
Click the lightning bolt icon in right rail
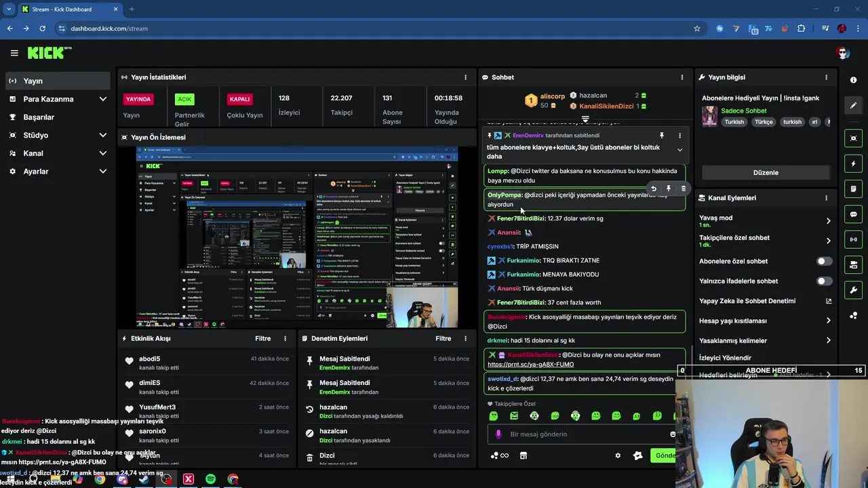[x=853, y=163]
